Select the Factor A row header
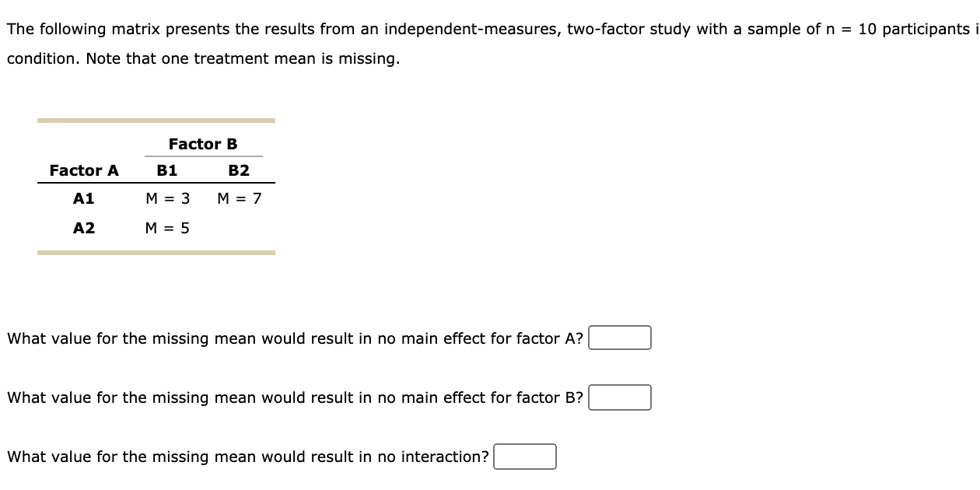 pos(82,170)
